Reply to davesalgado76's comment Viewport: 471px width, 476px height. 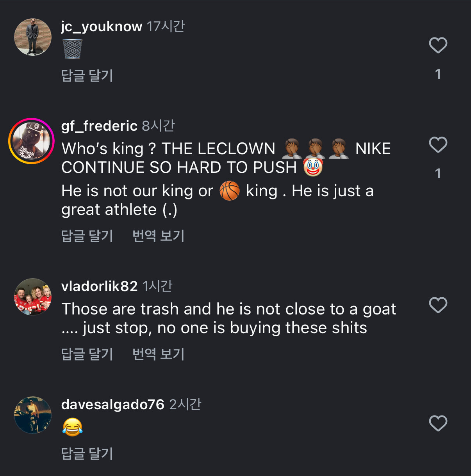(x=87, y=454)
